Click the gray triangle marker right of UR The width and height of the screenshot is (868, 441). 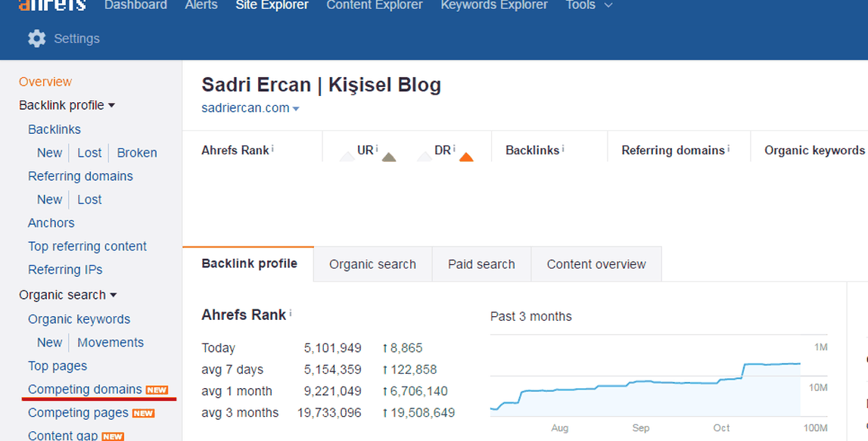point(389,157)
